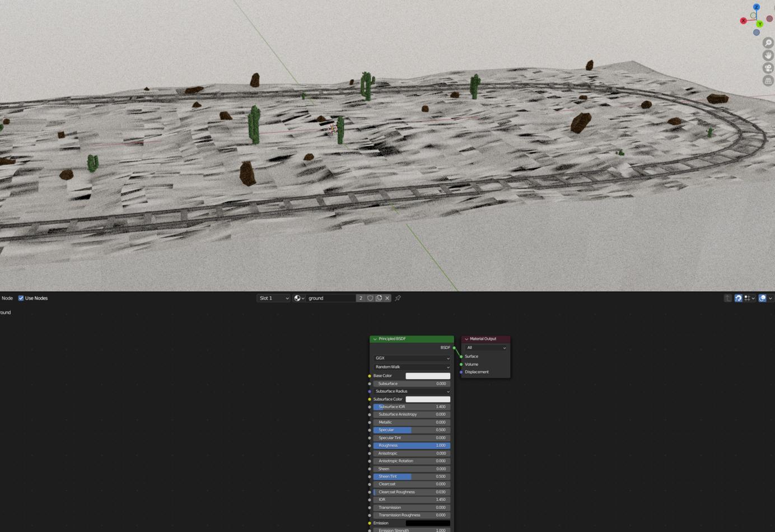
Task: Select the Principled BSDF node header
Action: 412,339
